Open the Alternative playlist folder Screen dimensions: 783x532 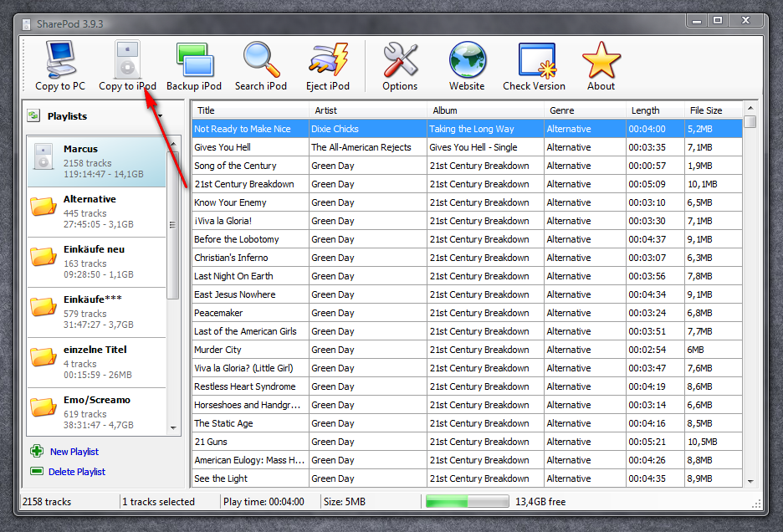coord(96,212)
